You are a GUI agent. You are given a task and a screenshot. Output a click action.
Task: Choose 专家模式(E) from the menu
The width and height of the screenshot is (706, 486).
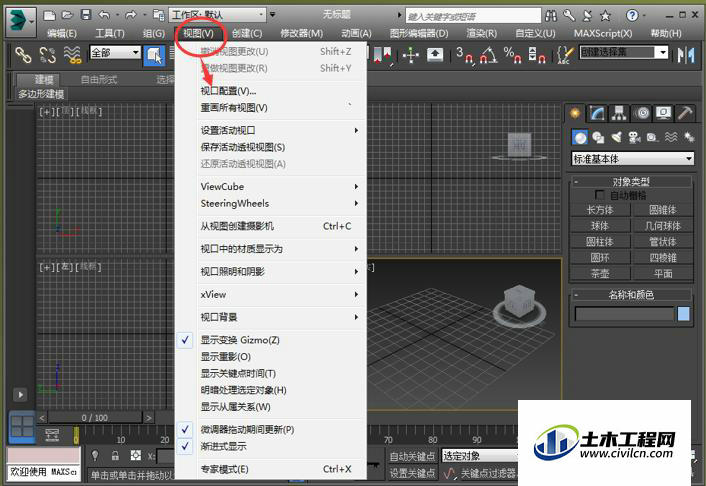[270, 469]
